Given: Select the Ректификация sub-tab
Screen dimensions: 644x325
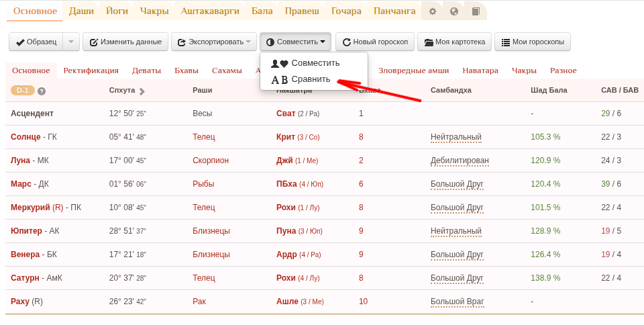Looking at the screenshot, I should point(91,71).
